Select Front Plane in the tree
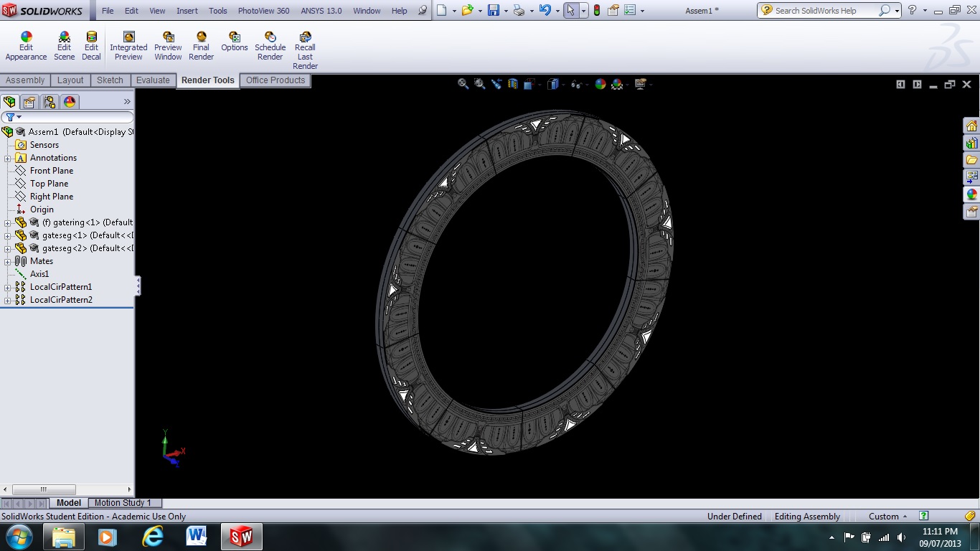The image size is (980, 551). tap(52, 171)
